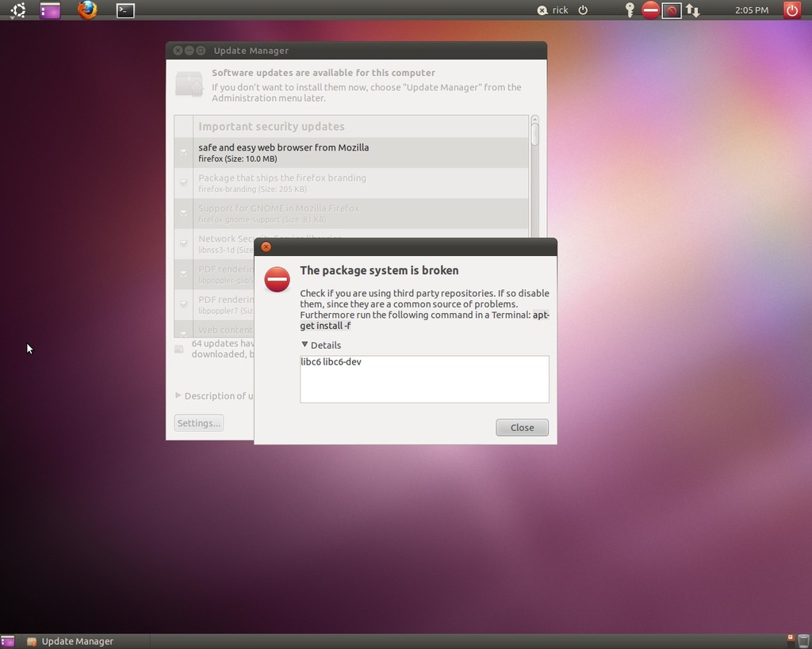
Task: Click the show desktop icon in bottom panel
Action: [x=7, y=641]
